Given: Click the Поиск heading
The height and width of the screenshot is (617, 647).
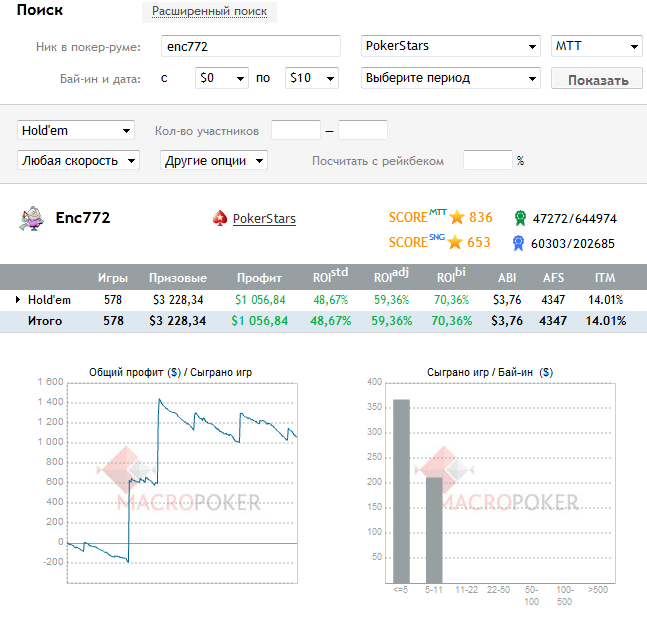Looking at the screenshot, I should [x=40, y=10].
